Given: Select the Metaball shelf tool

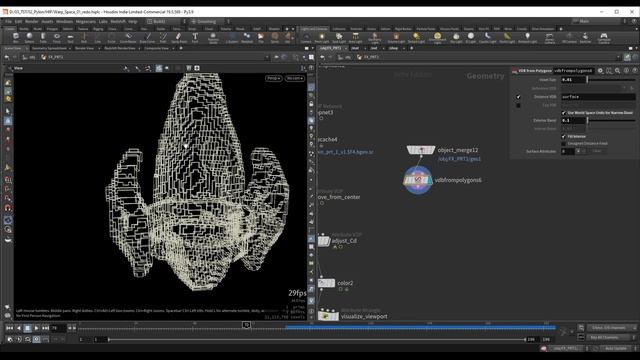Looking at the screenshot, I should click(247, 38).
